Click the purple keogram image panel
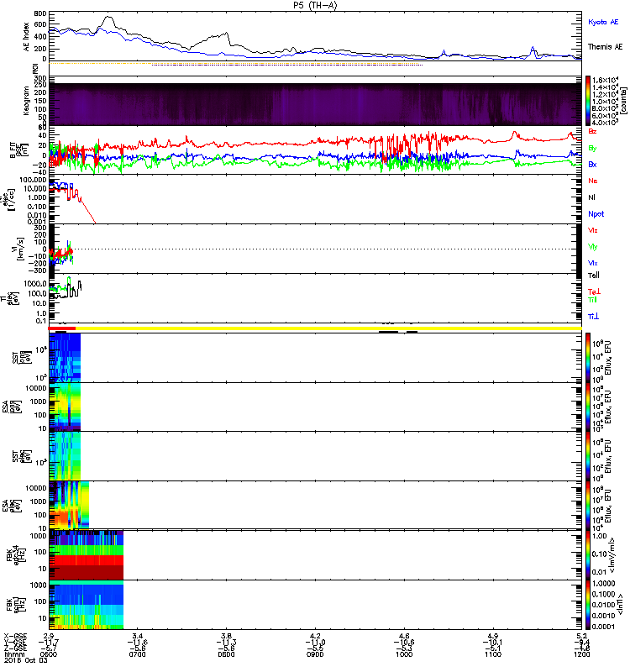The image size is (630, 672). 315,104
